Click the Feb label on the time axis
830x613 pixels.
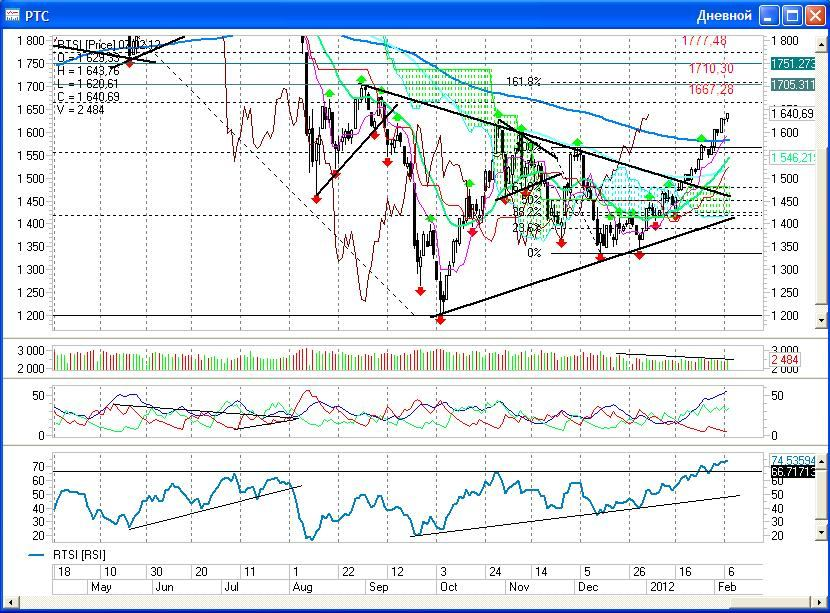point(727,587)
